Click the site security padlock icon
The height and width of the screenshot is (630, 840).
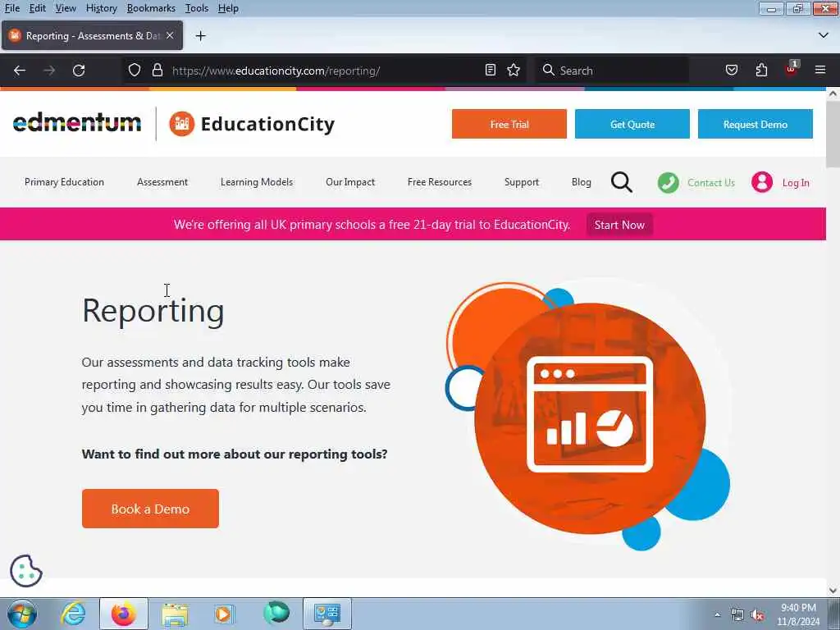point(157,71)
